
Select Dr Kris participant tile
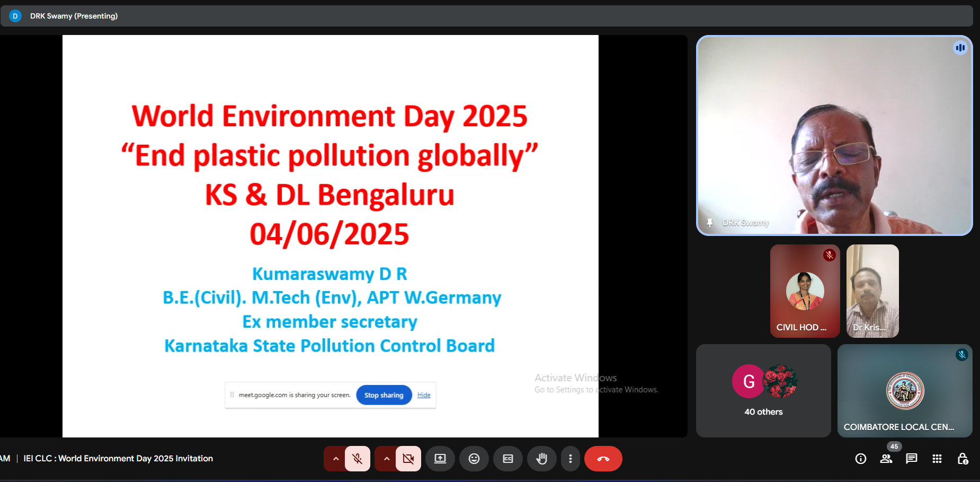872,291
